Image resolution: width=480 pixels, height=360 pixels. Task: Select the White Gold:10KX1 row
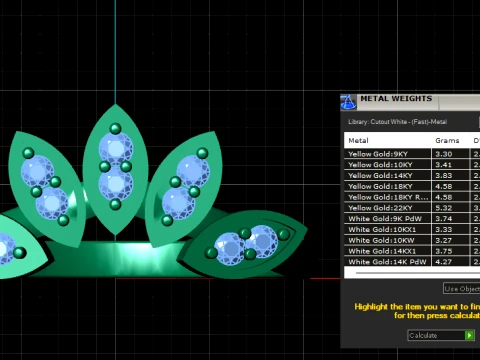click(x=412, y=229)
